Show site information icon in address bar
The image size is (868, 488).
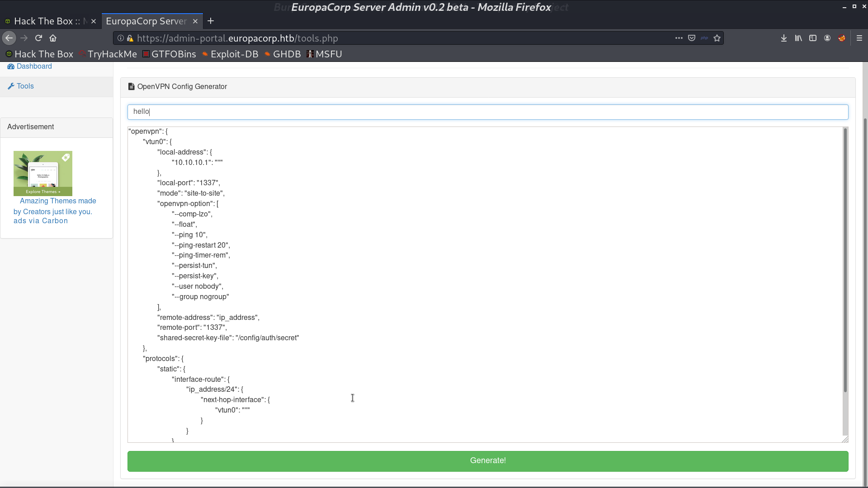(121, 38)
